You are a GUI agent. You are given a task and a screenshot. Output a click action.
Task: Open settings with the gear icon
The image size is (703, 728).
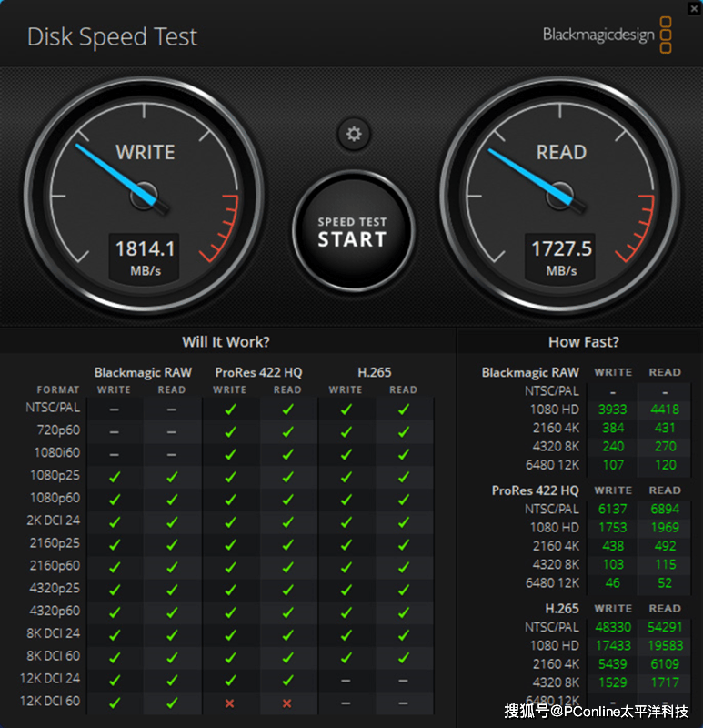(353, 135)
